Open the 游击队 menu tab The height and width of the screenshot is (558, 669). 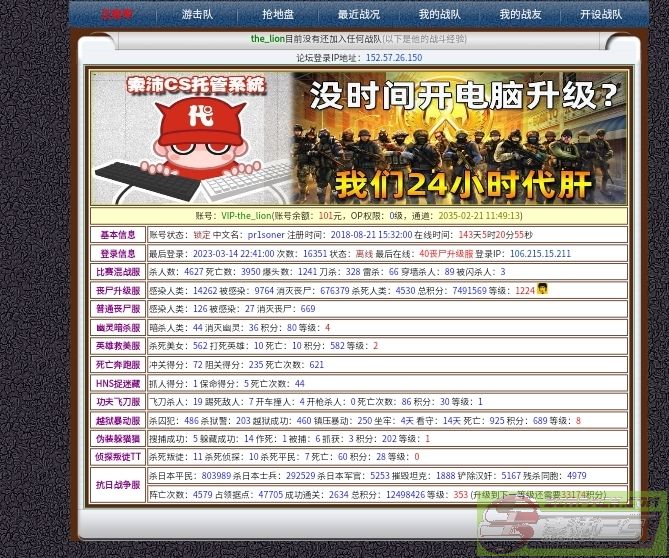tap(197, 15)
